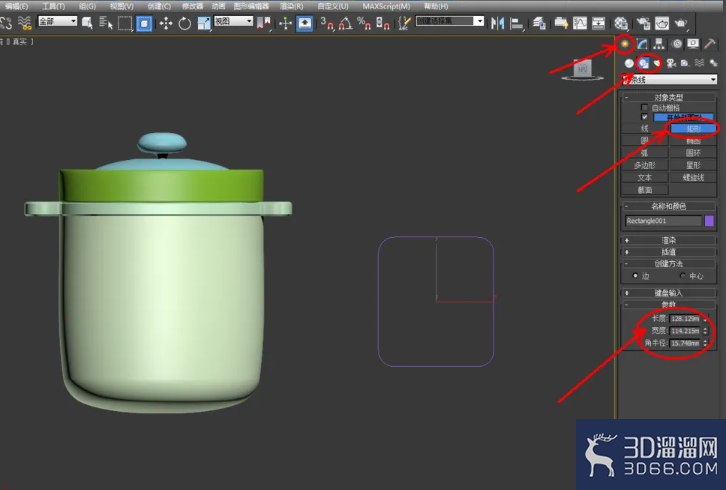This screenshot has width=726, height=490.
Task: Select the Systems category icon
Action: [x=713, y=63]
